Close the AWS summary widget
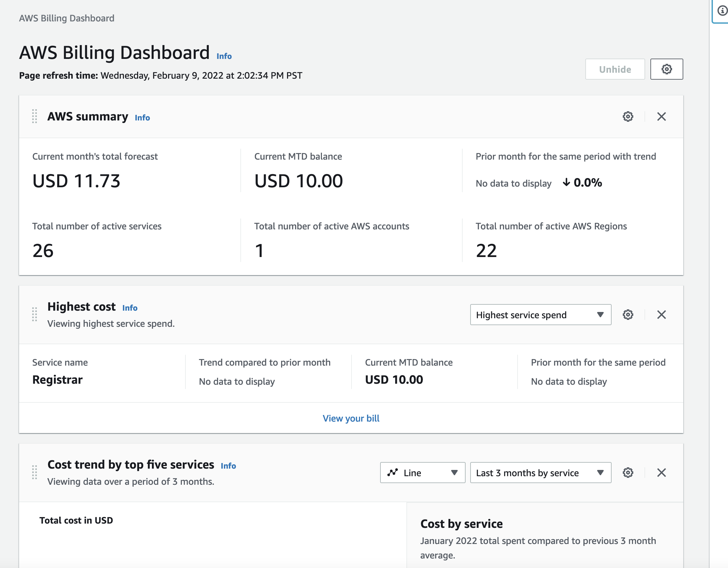 coord(661,116)
